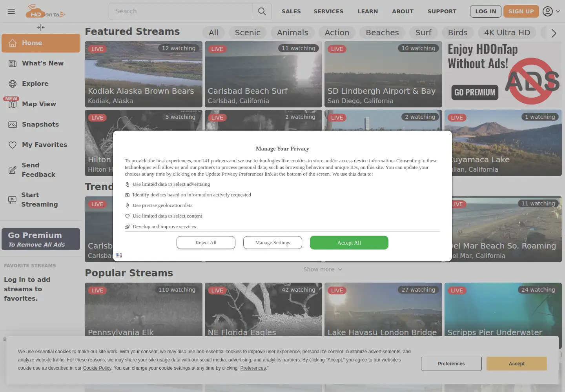Image resolution: width=565 pixels, height=392 pixels.
Task: Click Reject All in privacy dialog
Action: (x=206, y=243)
